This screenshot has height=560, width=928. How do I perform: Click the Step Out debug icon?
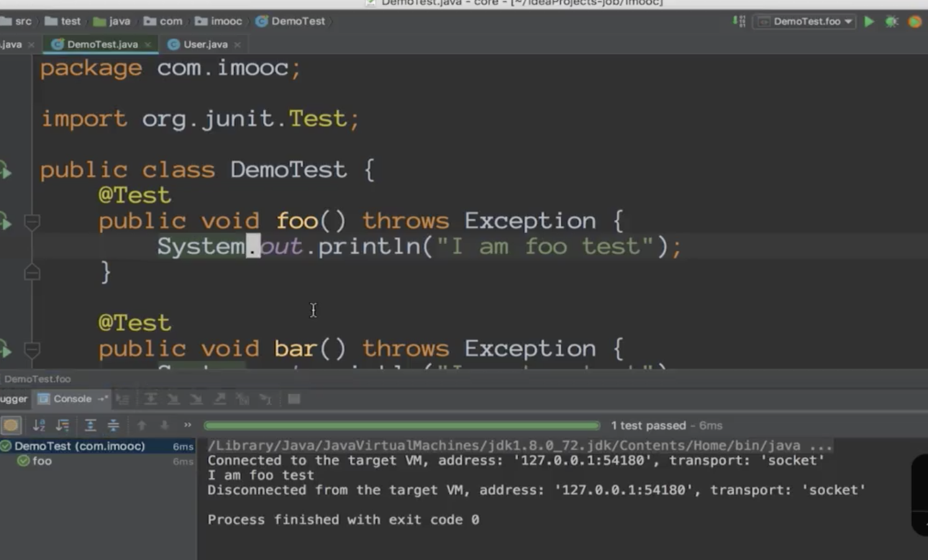[219, 399]
